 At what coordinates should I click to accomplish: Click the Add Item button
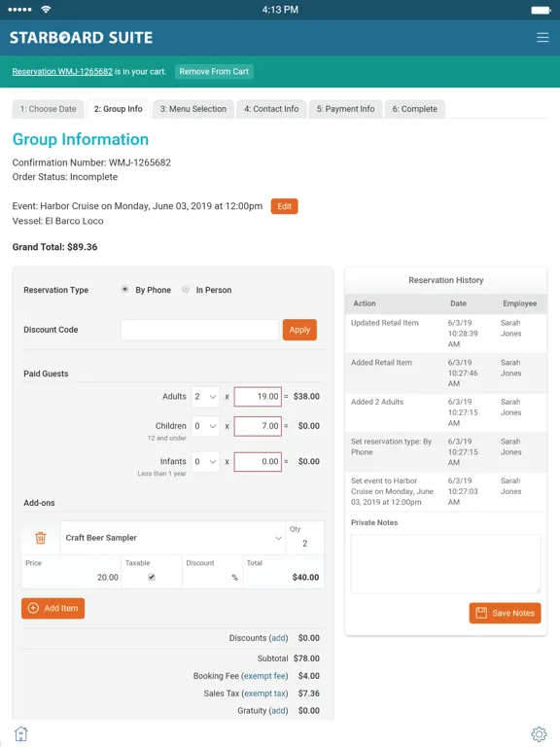click(52, 608)
